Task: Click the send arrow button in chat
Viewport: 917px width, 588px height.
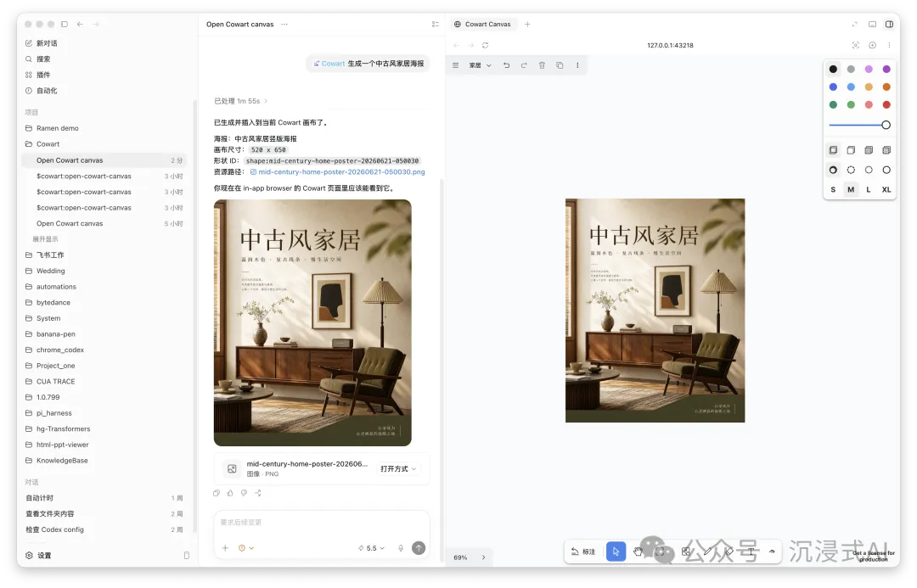Action: pyautogui.click(x=419, y=547)
